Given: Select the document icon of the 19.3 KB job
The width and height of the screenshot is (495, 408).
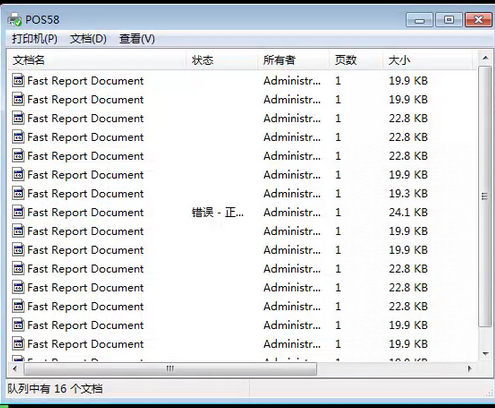Looking at the screenshot, I should pyautogui.click(x=18, y=193).
